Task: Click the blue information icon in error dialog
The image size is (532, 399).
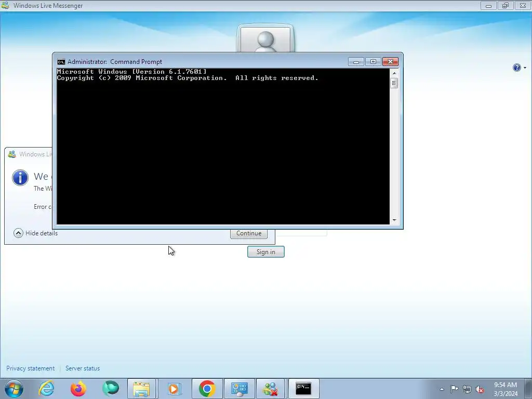Action: pos(20,178)
